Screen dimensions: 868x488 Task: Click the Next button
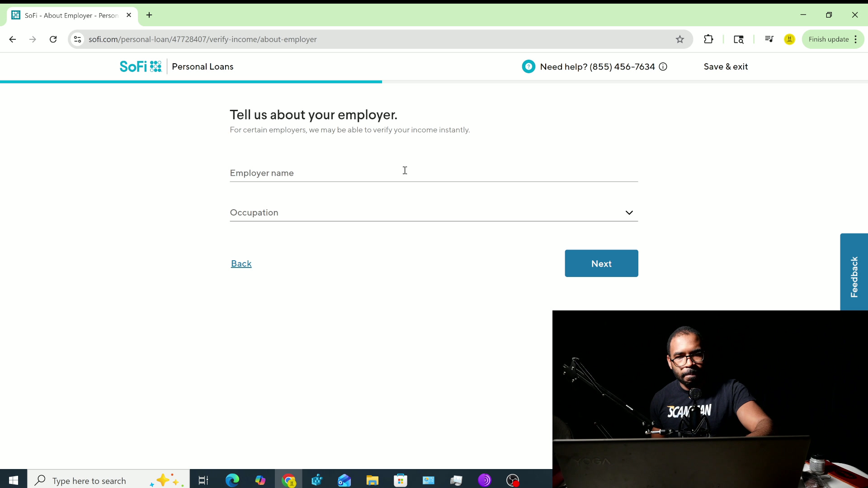(601, 263)
